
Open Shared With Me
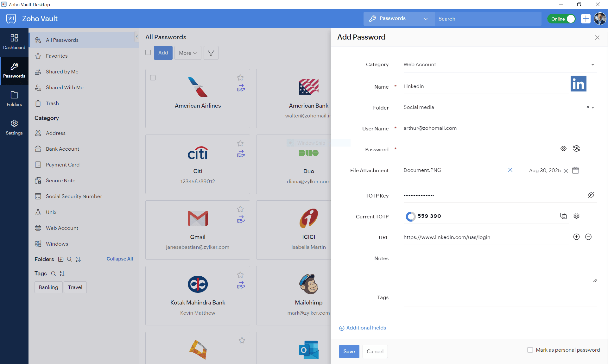(x=84, y=87)
